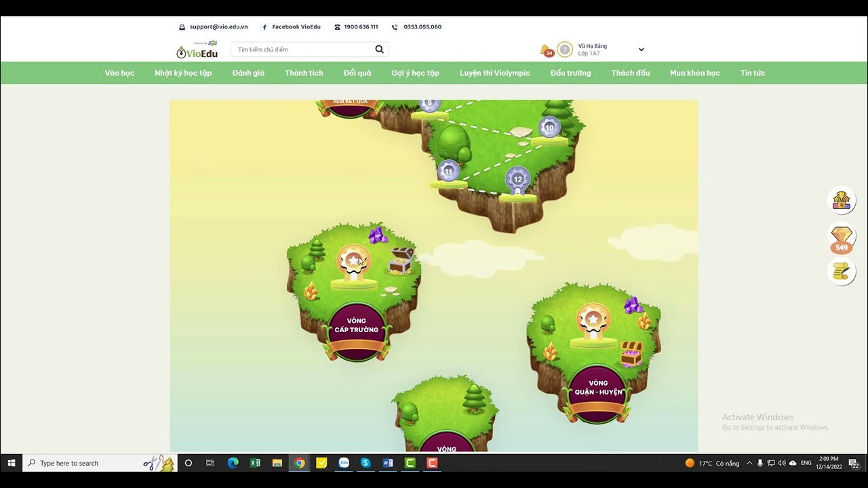Viewport: 868px width, 488px height.
Task: Launch Microsoft Edge from taskbar
Action: pyautogui.click(x=233, y=463)
